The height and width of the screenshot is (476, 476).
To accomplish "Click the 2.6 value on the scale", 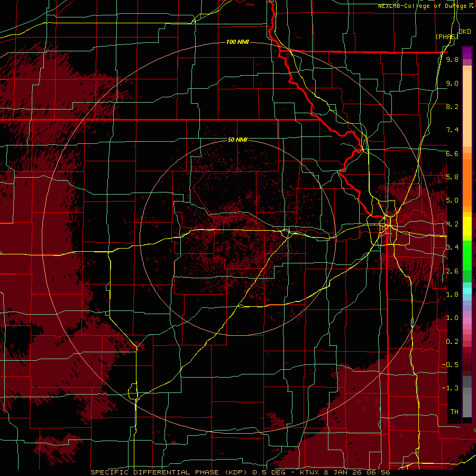I will [x=452, y=271].
